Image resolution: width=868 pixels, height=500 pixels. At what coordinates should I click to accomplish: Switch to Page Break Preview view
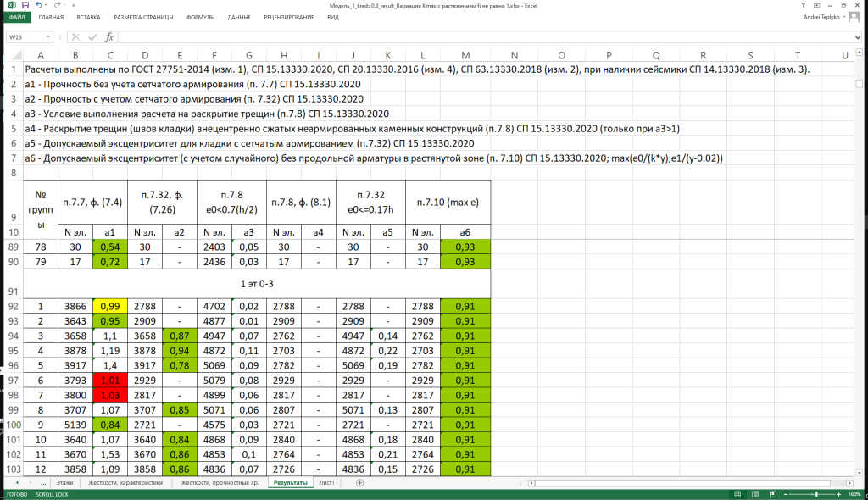click(x=771, y=494)
